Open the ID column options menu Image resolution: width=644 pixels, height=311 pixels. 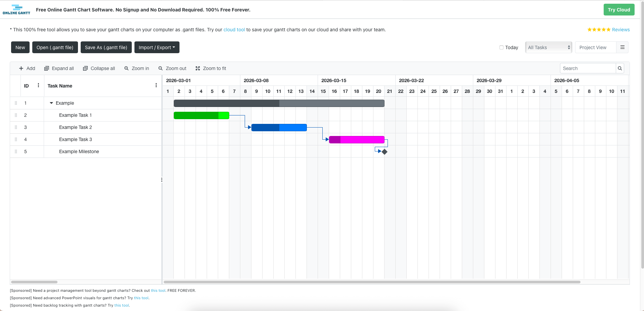[38, 85]
